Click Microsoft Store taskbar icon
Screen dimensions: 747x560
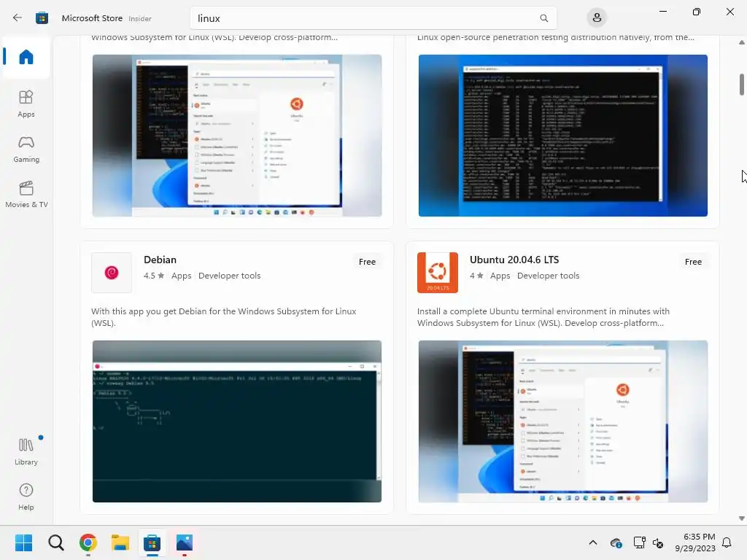[x=152, y=542]
